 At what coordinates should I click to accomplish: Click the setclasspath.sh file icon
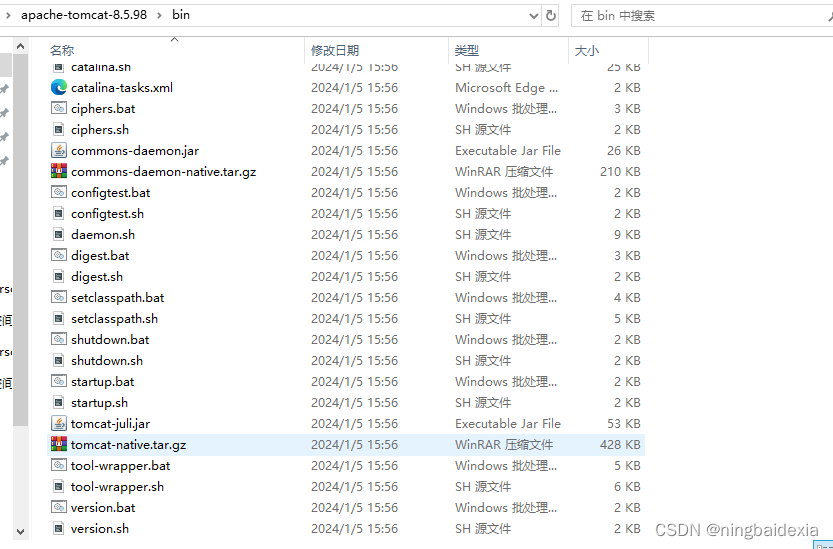click(x=58, y=318)
